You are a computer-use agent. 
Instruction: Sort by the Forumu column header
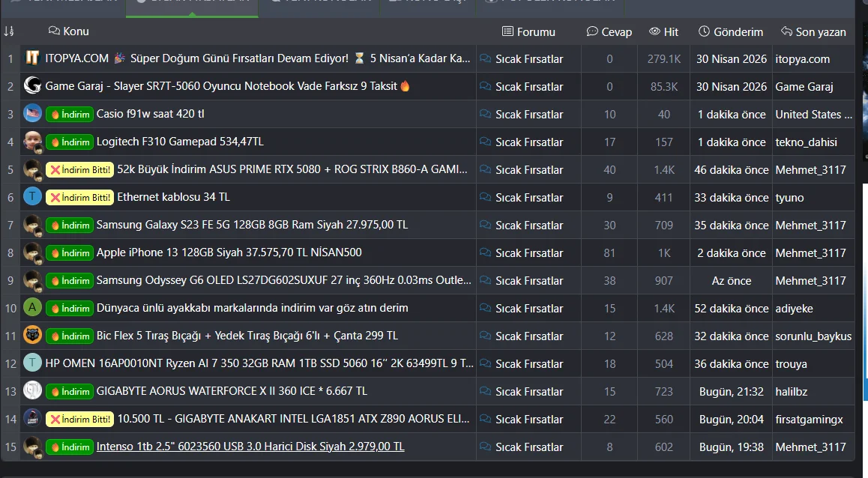point(528,31)
